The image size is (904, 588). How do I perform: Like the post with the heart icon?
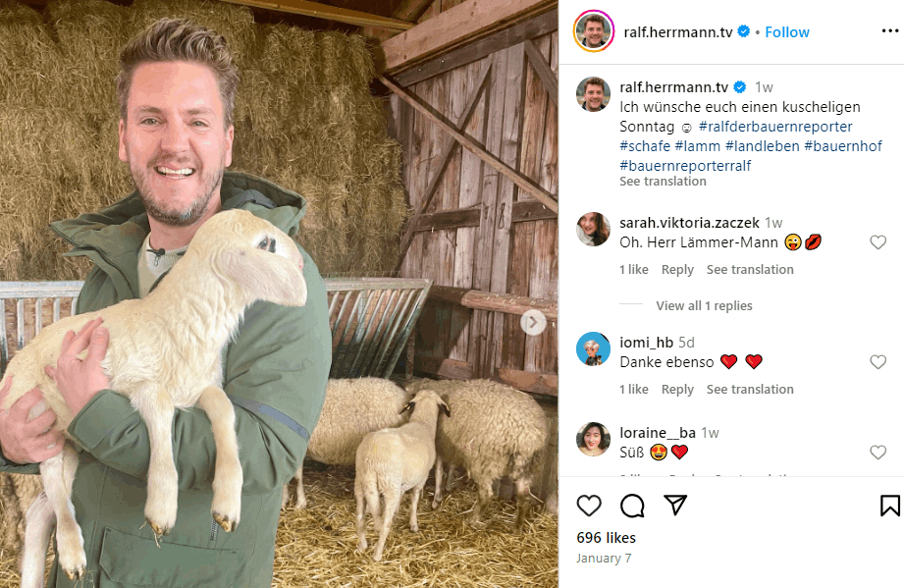[x=589, y=506]
